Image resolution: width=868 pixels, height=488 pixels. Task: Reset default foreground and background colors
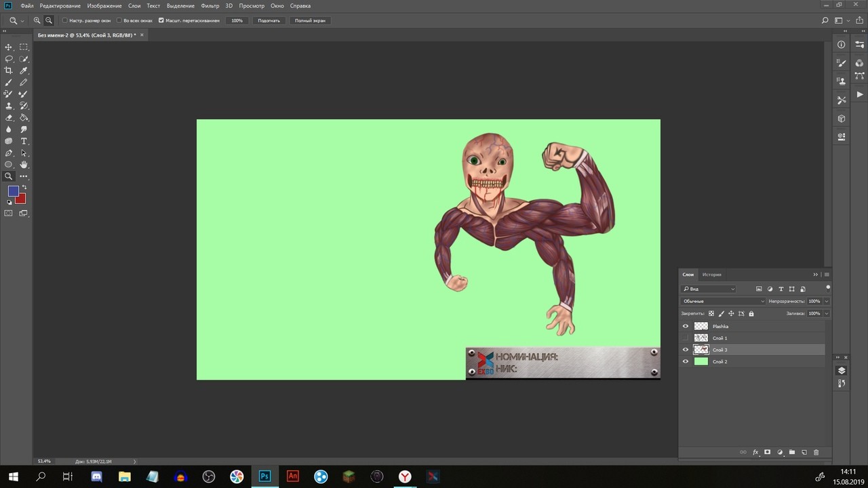9,201
